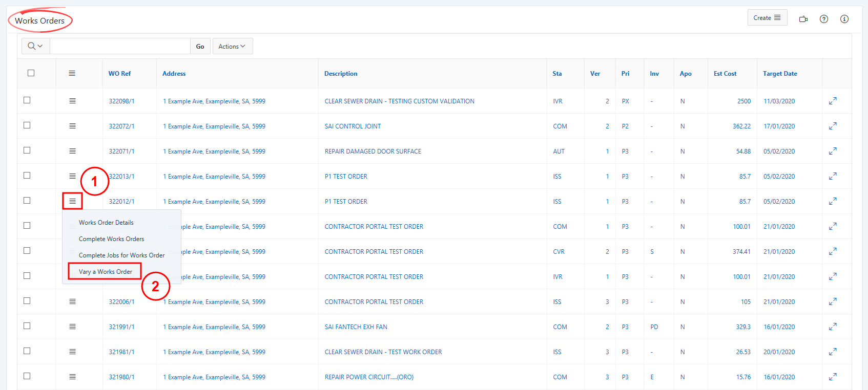Screen dimensions: 868x390
Task: Click expand icon for the 322072/1 row
Action: pyautogui.click(x=833, y=126)
